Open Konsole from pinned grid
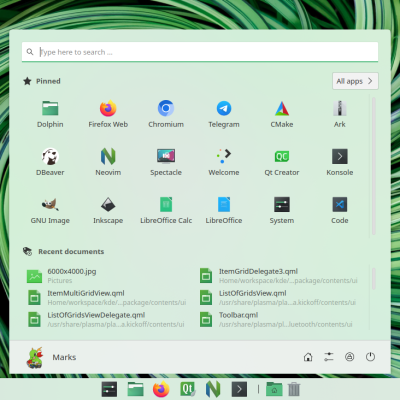Image resolution: width=400 pixels, height=400 pixels. tap(340, 162)
